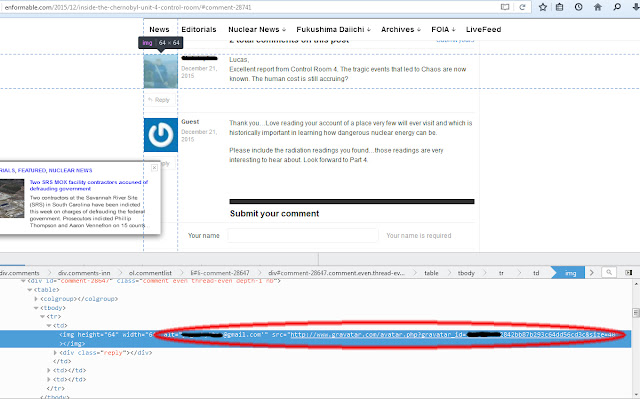Collapse the div comment-28647 node
The height and width of the screenshot is (399, 640).
[x=23, y=281]
